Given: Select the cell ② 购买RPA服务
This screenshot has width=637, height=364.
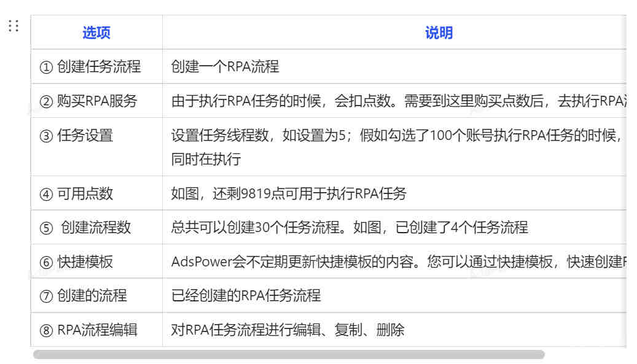Looking at the screenshot, I should tap(96, 101).
